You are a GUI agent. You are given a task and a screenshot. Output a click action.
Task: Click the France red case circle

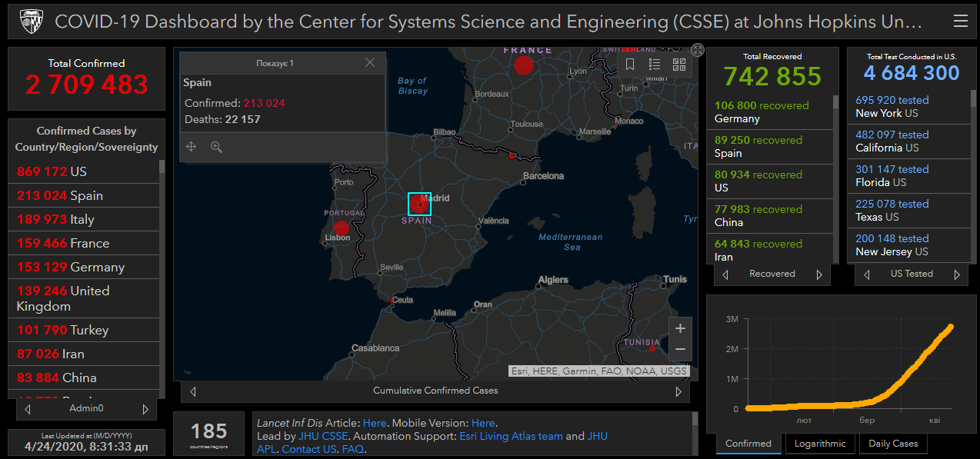tap(524, 65)
